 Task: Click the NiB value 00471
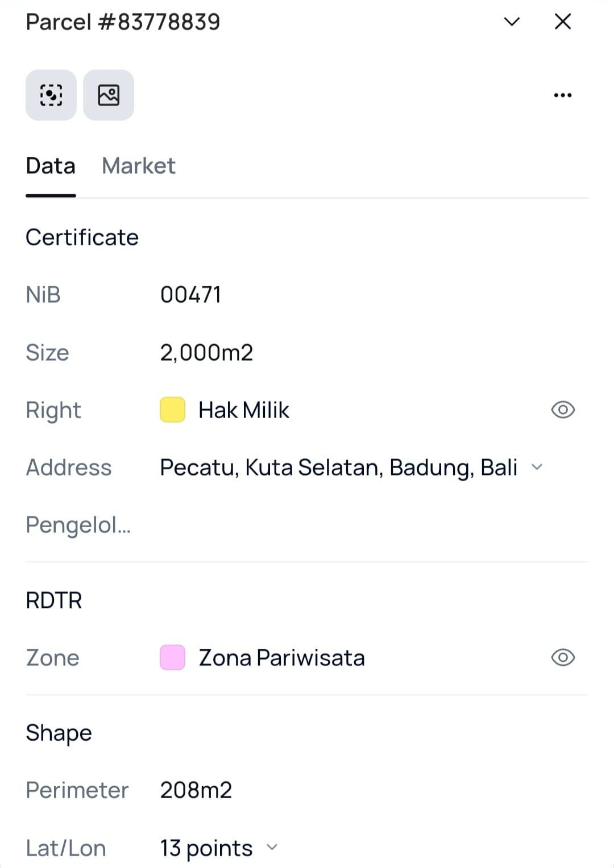pos(190,295)
